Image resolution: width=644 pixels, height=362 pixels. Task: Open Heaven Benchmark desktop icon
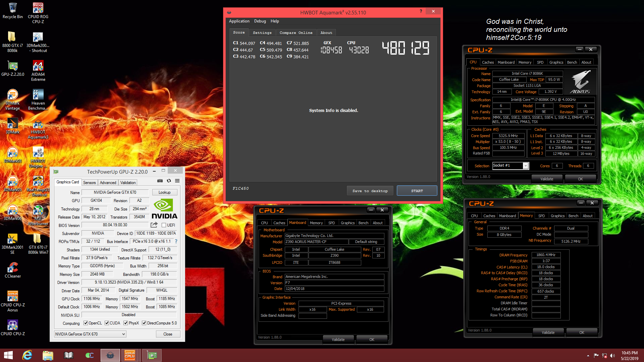pos(38,100)
